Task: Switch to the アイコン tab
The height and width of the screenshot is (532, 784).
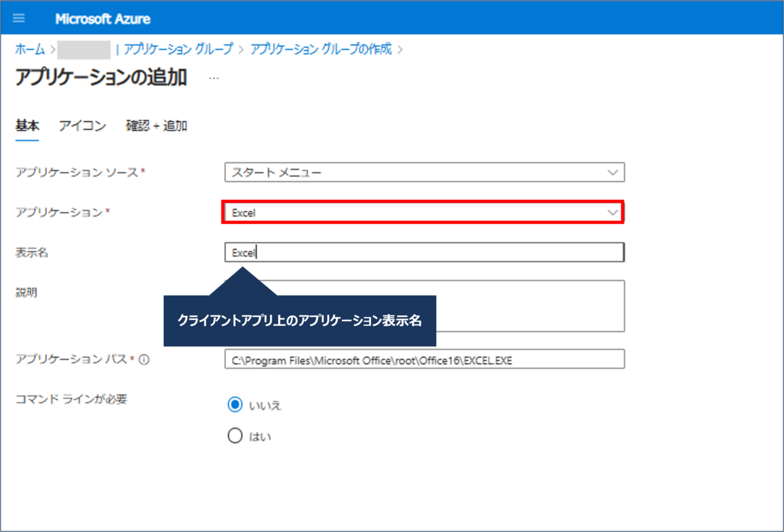Action: click(x=82, y=126)
